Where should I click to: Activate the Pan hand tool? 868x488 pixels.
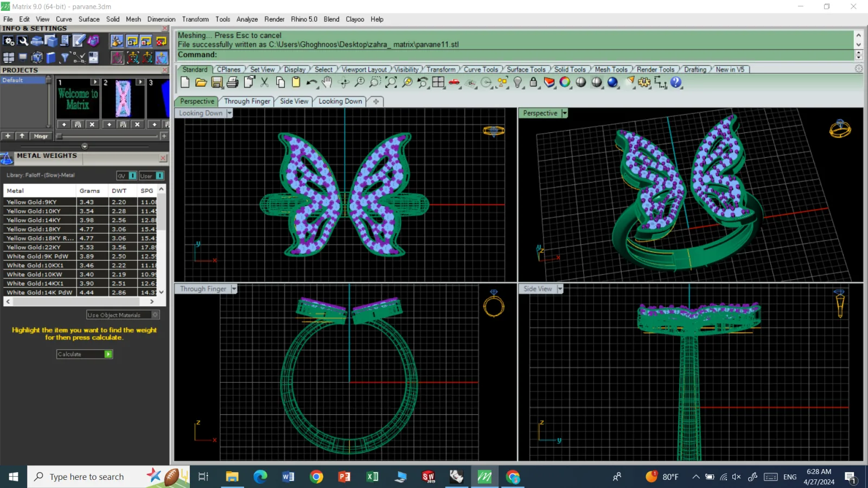point(327,82)
